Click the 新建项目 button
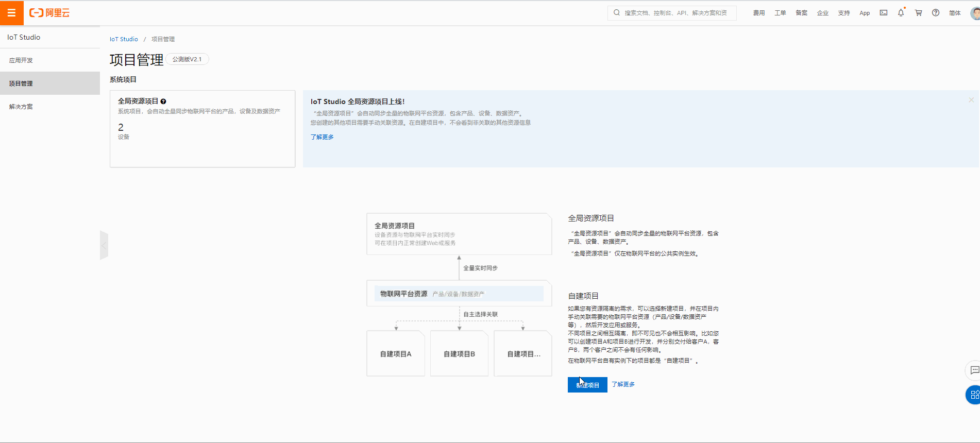The width and height of the screenshot is (980, 443). point(587,385)
